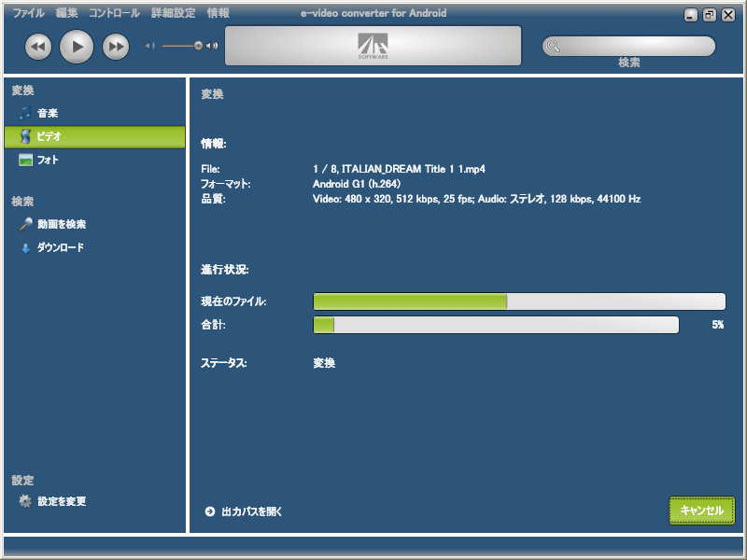Open the 情報 menu

218,13
